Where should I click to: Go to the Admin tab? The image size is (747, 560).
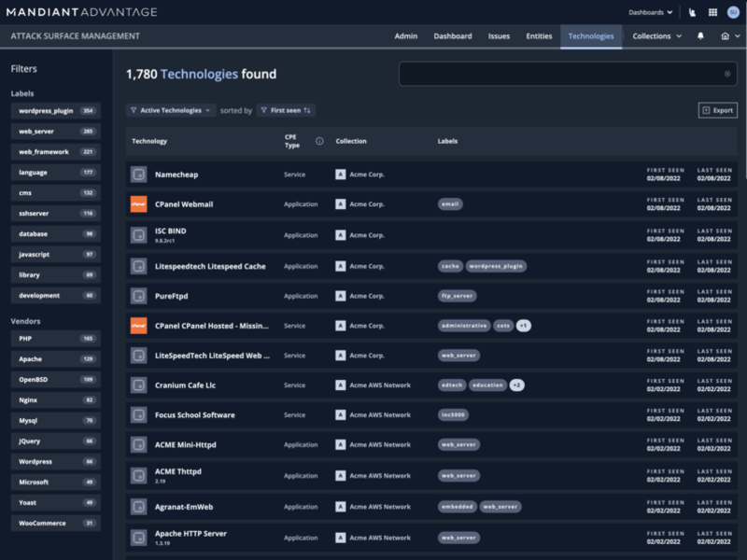point(406,36)
